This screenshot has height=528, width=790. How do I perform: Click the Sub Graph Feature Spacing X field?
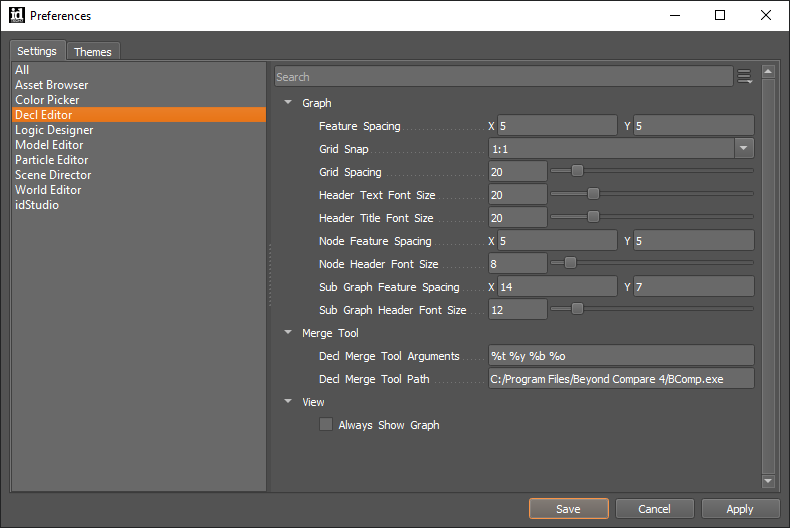click(x=557, y=287)
